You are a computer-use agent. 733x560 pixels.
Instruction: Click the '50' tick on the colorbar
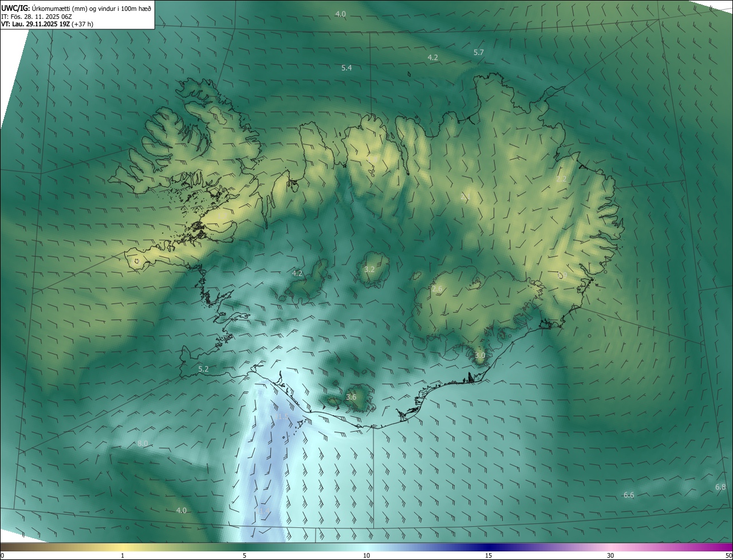[x=728, y=555]
